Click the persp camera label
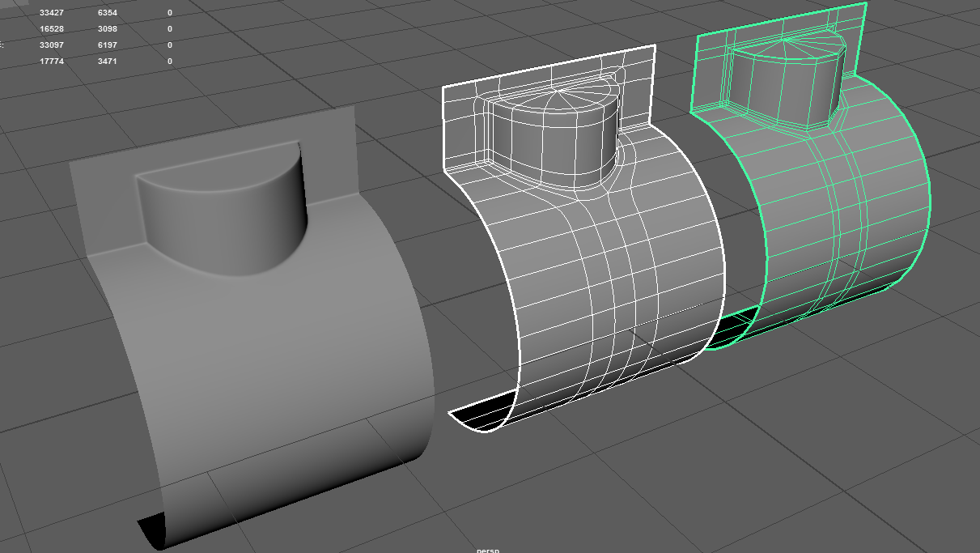The image size is (980, 553). pos(488,550)
